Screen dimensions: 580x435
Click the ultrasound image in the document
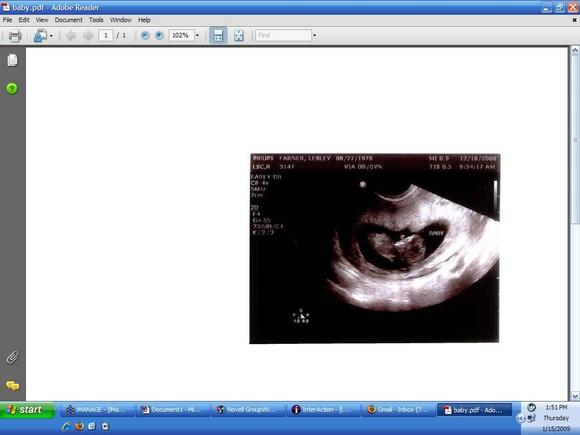click(x=374, y=248)
